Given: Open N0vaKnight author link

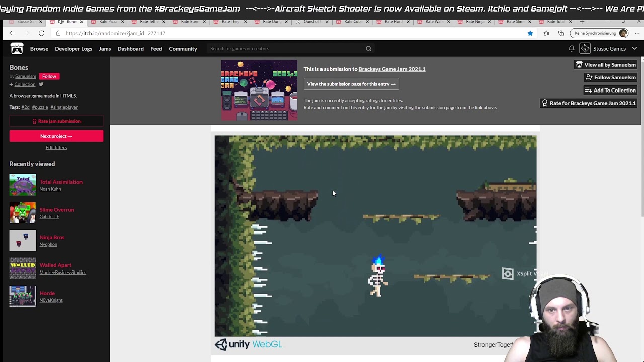Looking at the screenshot, I should pyautogui.click(x=51, y=300).
